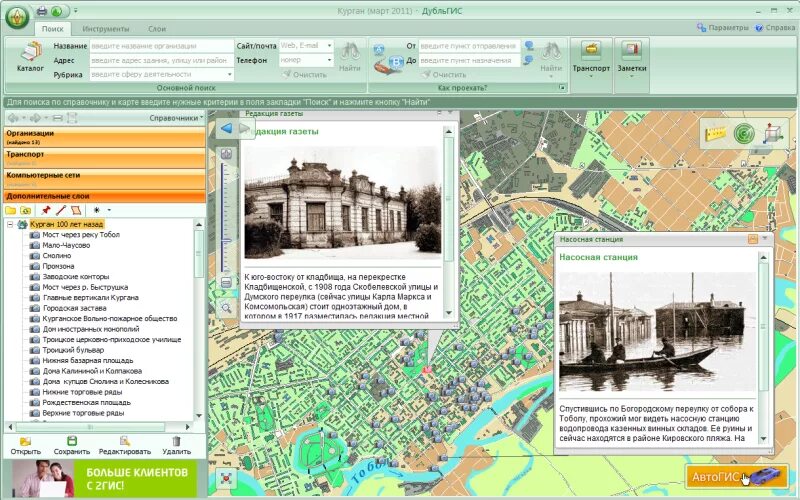Switch to the Слои ribbon tab
800x500 pixels.
(157, 29)
